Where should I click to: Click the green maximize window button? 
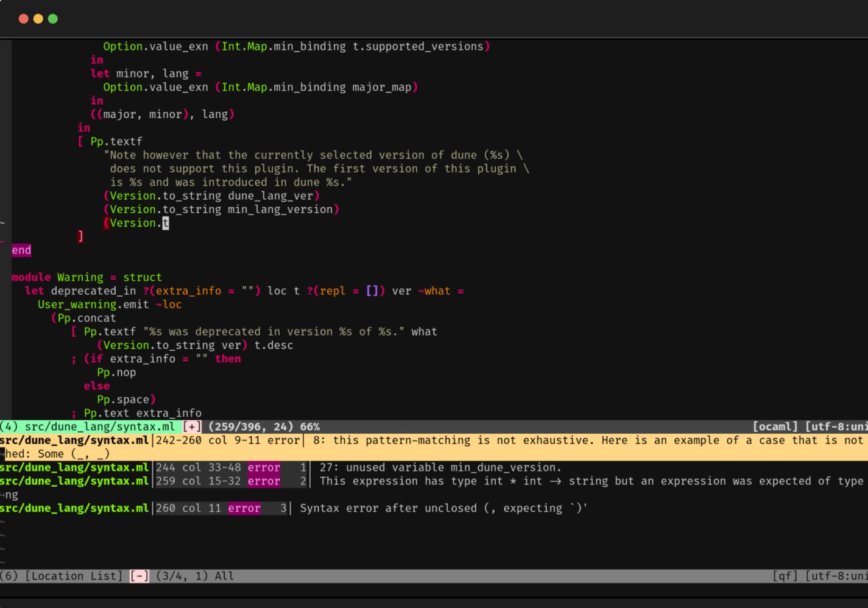click(x=53, y=19)
